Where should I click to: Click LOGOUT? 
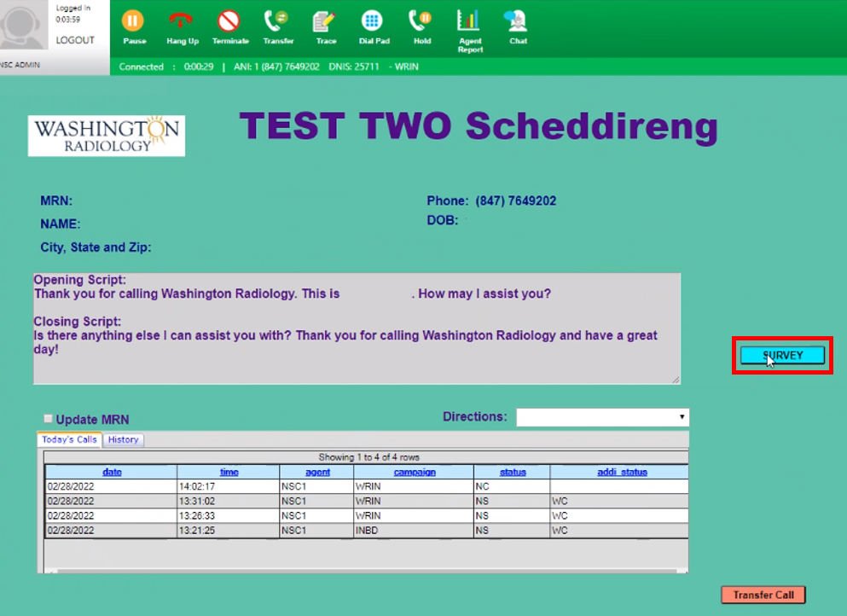pyautogui.click(x=75, y=40)
